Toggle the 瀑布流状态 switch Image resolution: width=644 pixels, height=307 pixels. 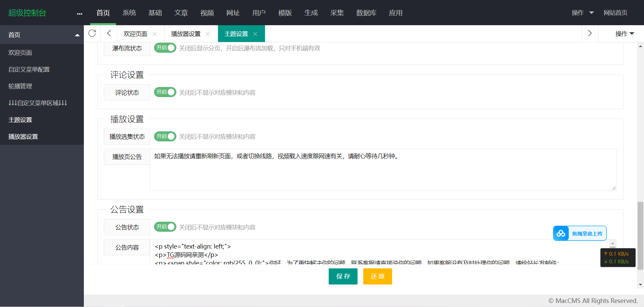pos(165,48)
